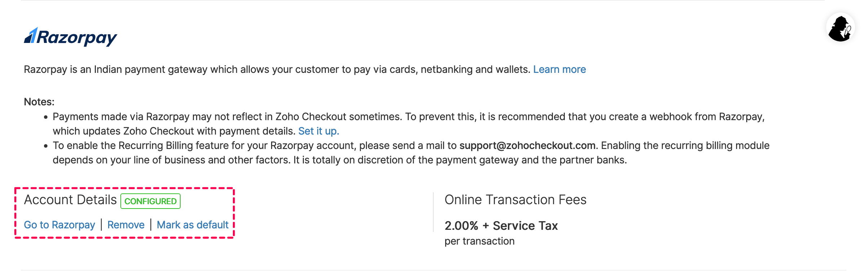868x272 pixels.
Task: Click the Set it up webhook link
Action: click(319, 131)
